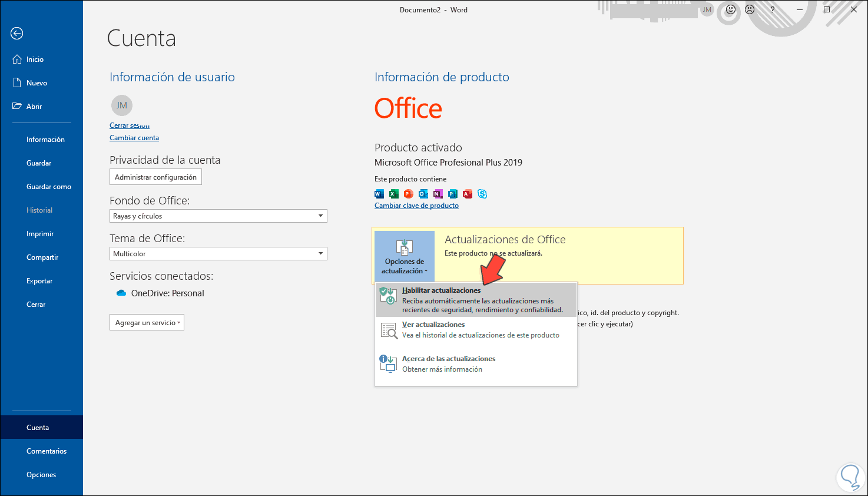This screenshot has width=868, height=496.
Task: Open the Compartir page
Action: (42, 257)
